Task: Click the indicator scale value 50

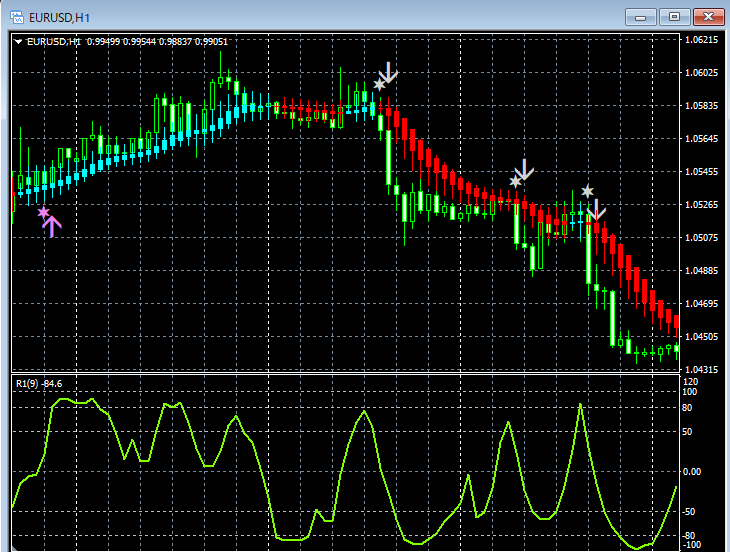Action: (687, 432)
